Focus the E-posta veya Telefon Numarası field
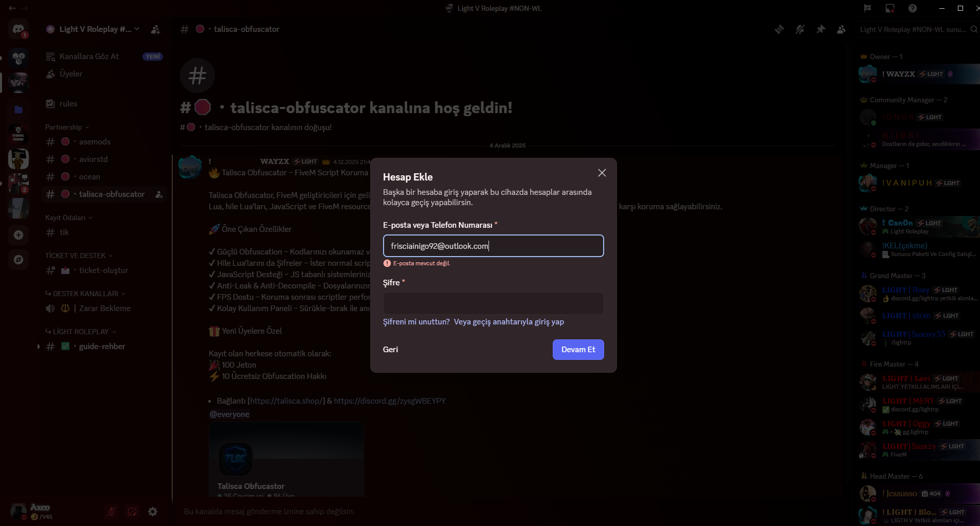Screen dimensions: 980x526 [x=494, y=246]
